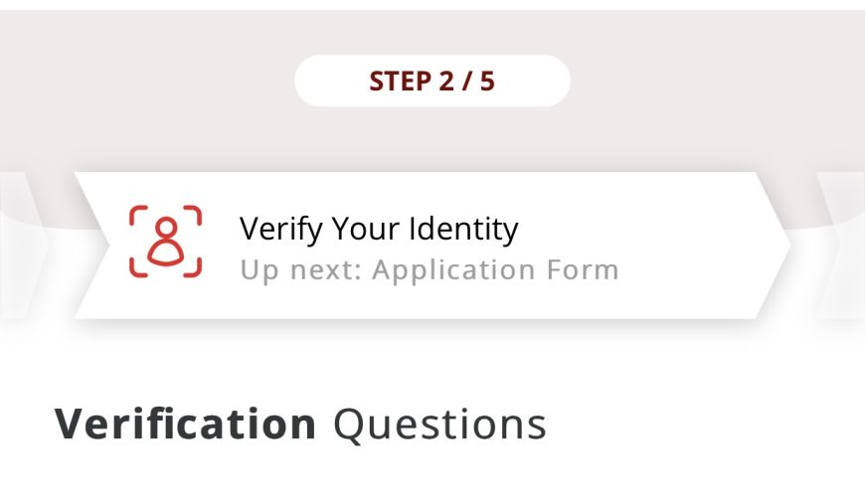Click the top-left corner bracket of the scan icon
This screenshot has width=865, height=504.
[138, 215]
